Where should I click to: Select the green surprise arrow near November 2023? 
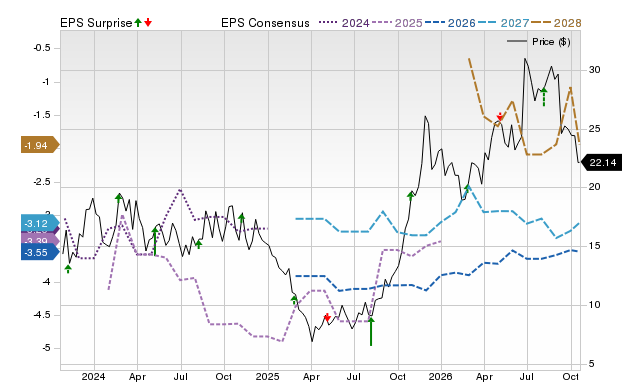(68, 269)
